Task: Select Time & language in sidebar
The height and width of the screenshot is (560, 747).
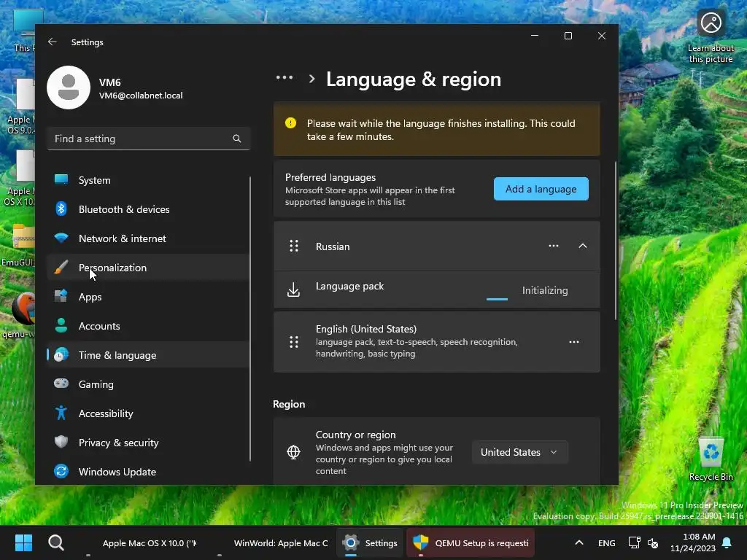Action: tap(148, 355)
